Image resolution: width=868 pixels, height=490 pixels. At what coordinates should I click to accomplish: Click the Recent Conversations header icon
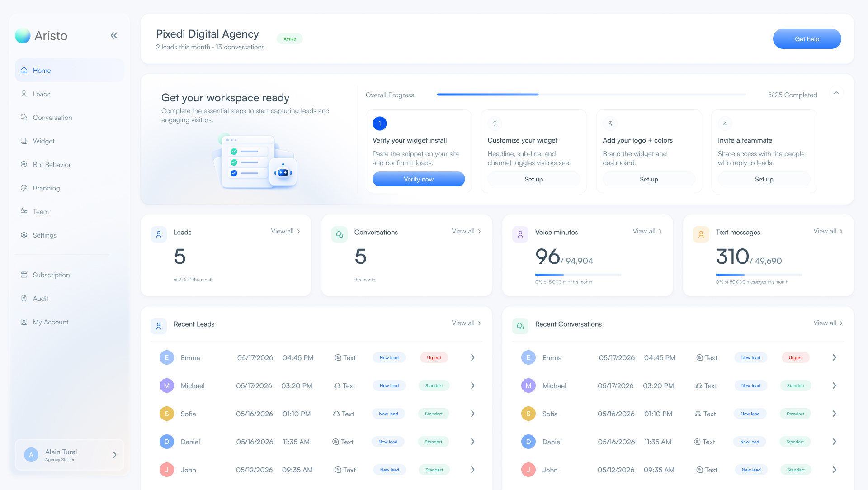point(520,326)
